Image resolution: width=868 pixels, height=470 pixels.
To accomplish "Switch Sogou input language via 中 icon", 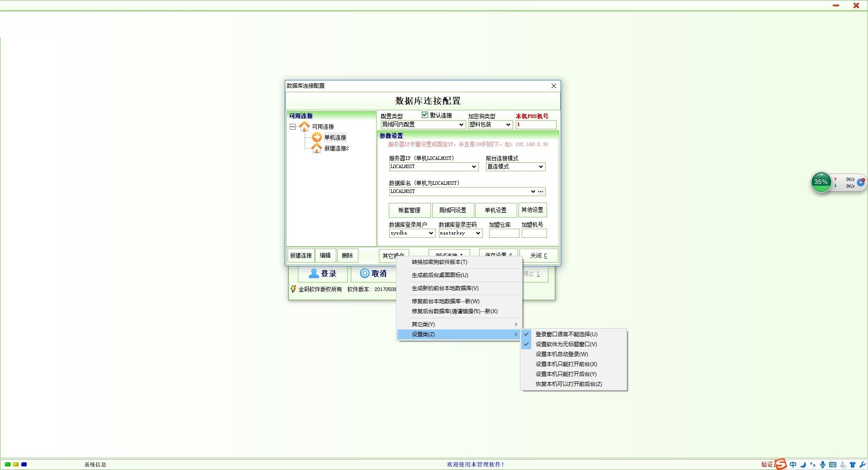I will 793,464.
